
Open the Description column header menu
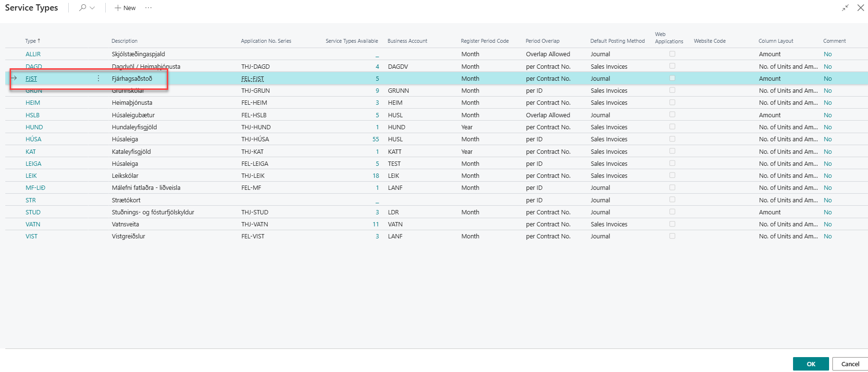click(124, 41)
